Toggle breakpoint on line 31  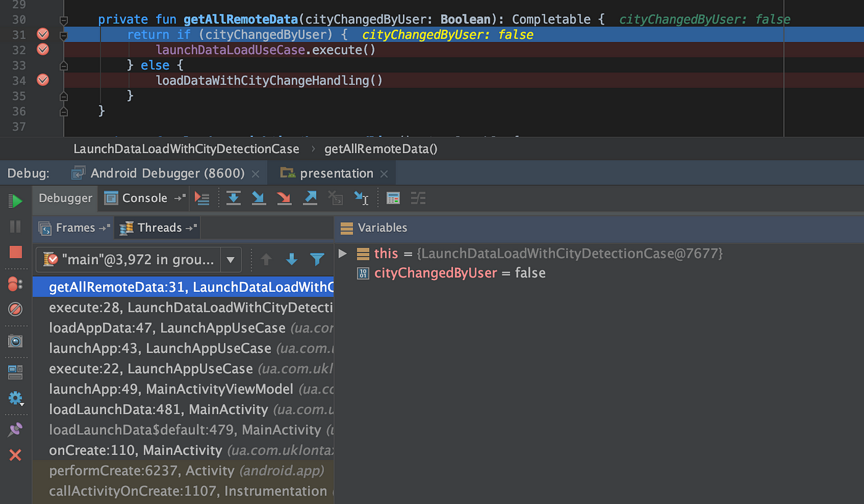[43, 35]
